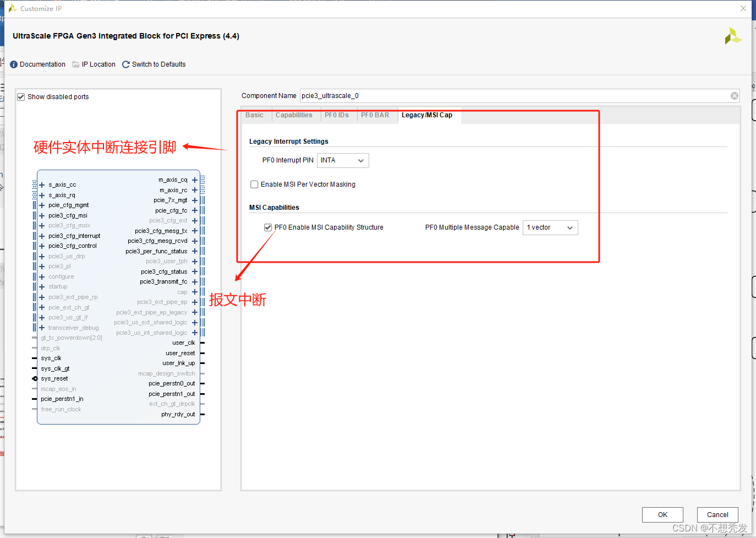Toggle Show disabled ports checkbox
This screenshot has height=538, width=756.
tap(21, 97)
